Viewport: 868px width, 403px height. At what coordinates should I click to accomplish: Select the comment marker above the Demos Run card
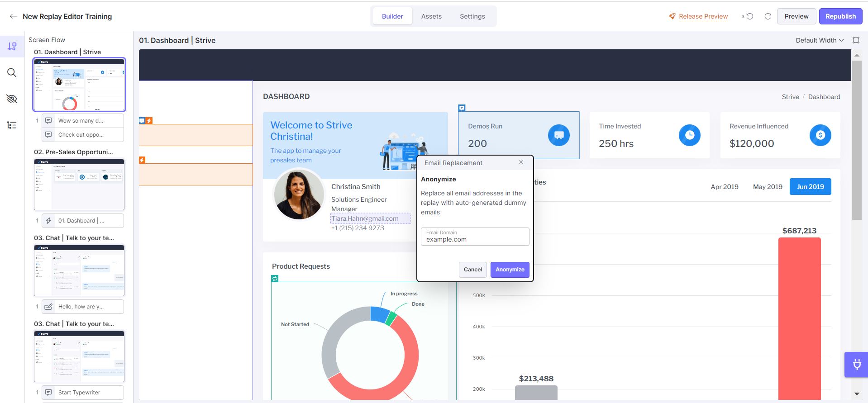(462, 108)
